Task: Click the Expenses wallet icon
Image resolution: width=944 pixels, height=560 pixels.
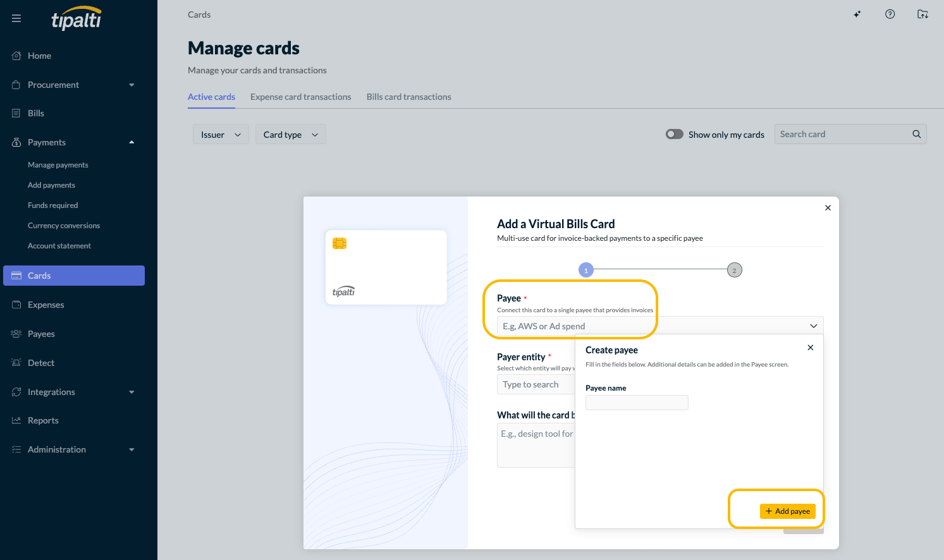Action: pos(16,305)
